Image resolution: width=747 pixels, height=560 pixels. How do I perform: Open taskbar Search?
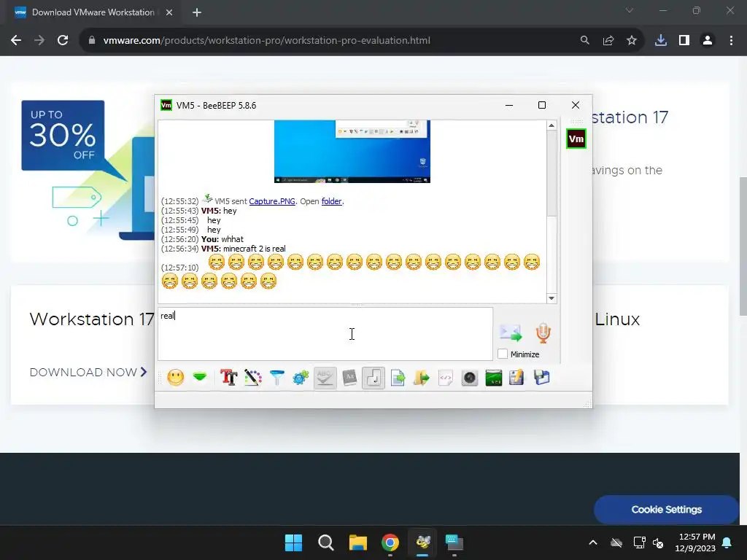click(x=326, y=542)
